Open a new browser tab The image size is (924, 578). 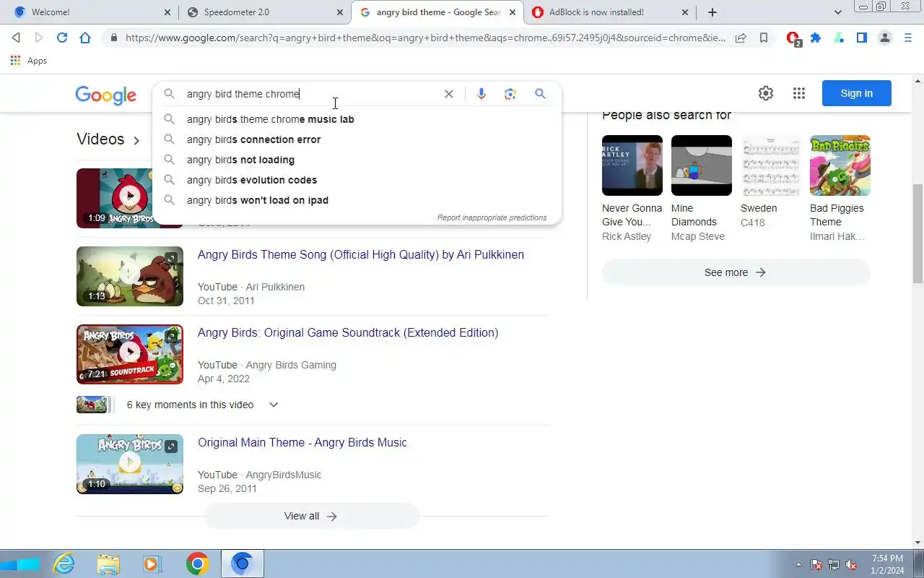[x=712, y=12]
